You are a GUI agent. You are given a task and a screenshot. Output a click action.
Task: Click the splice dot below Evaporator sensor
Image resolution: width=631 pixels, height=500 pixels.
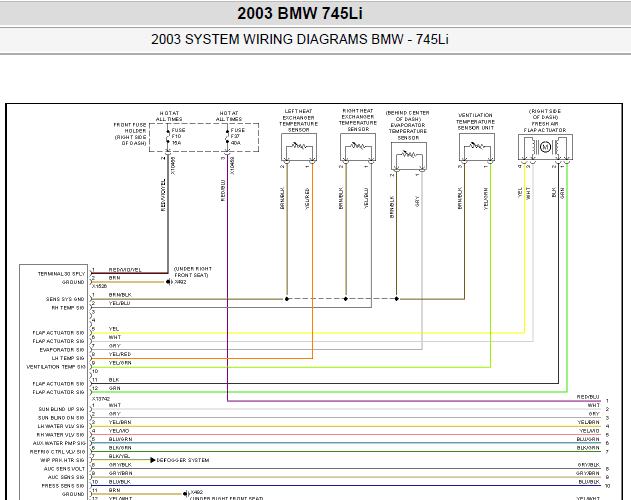tap(397, 299)
